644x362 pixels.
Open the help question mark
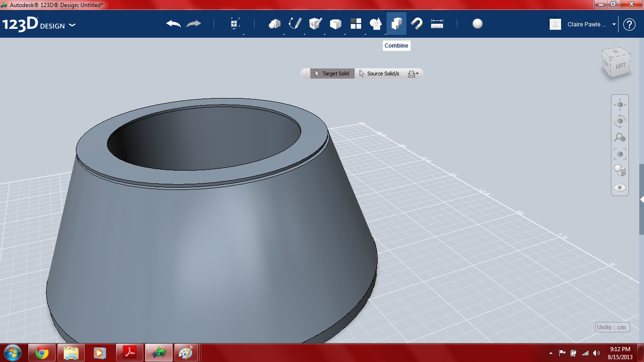click(x=629, y=25)
